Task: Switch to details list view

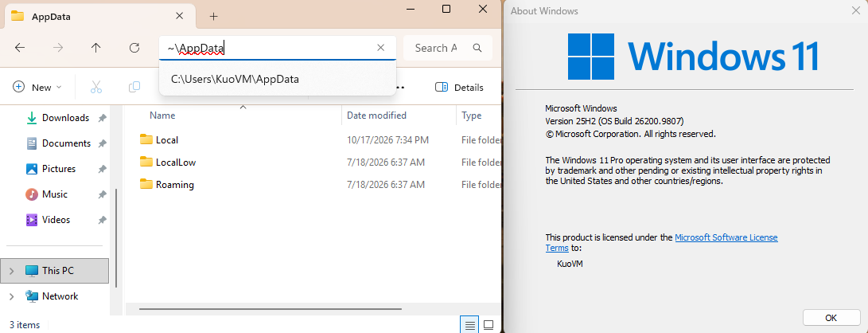Action: [469, 325]
